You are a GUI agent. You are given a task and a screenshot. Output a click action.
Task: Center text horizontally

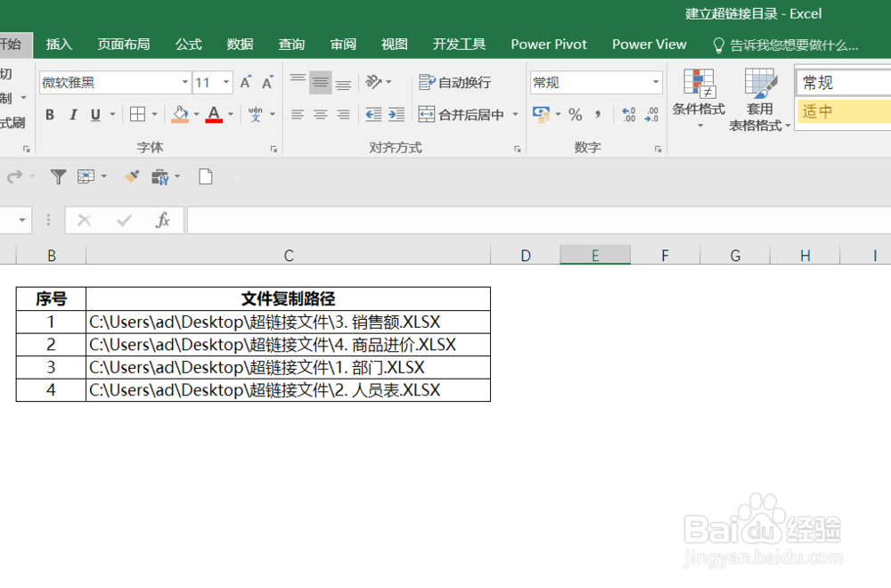321,115
